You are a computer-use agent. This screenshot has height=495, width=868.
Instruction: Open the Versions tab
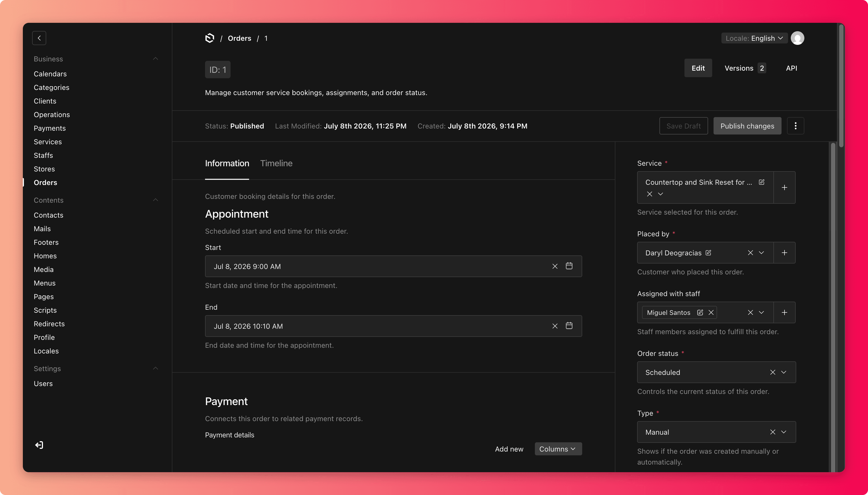[x=745, y=68]
